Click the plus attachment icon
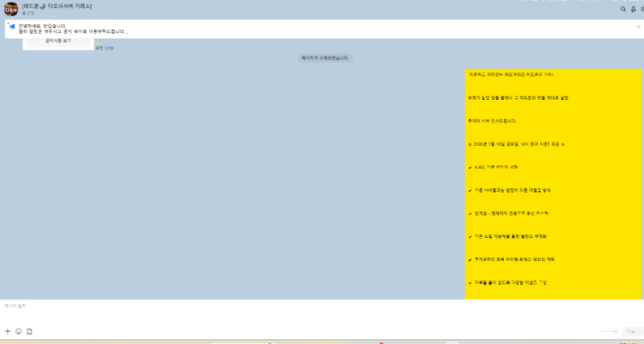This screenshot has height=344, width=644. [x=8, y=331]
